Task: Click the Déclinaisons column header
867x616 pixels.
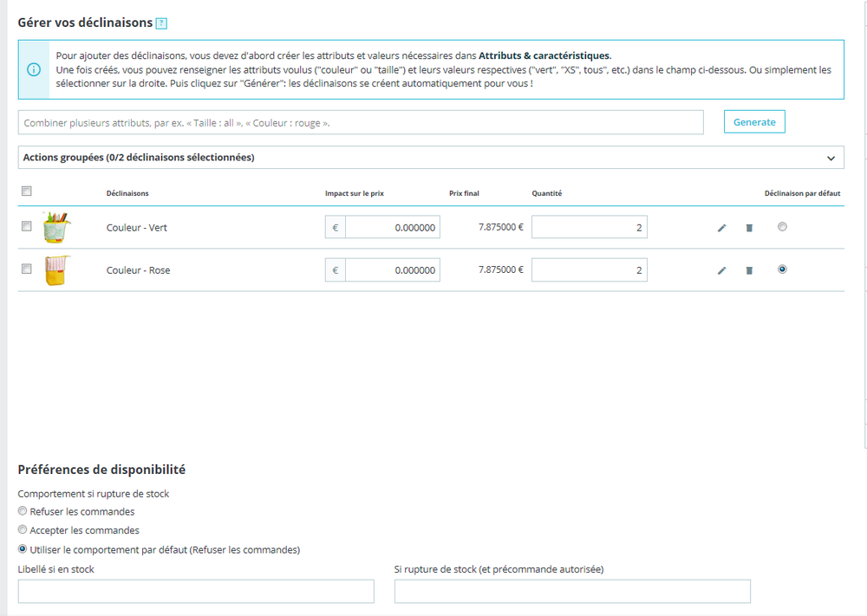Action: point(127,193)
